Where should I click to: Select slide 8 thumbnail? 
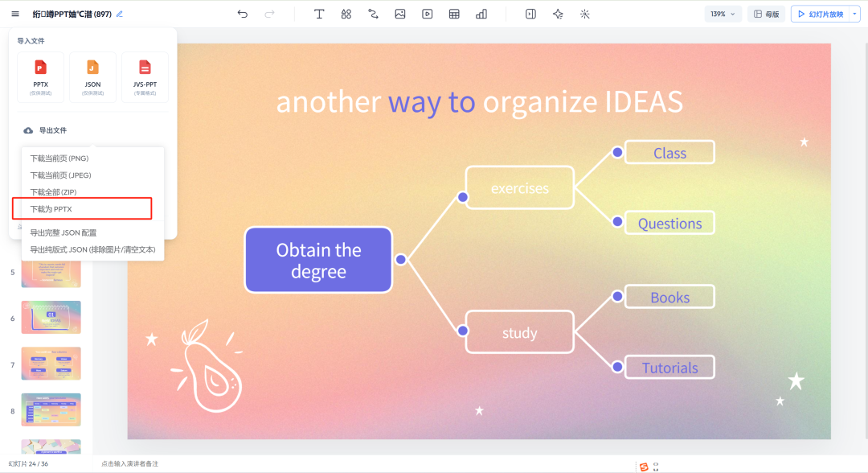[51, 410]
